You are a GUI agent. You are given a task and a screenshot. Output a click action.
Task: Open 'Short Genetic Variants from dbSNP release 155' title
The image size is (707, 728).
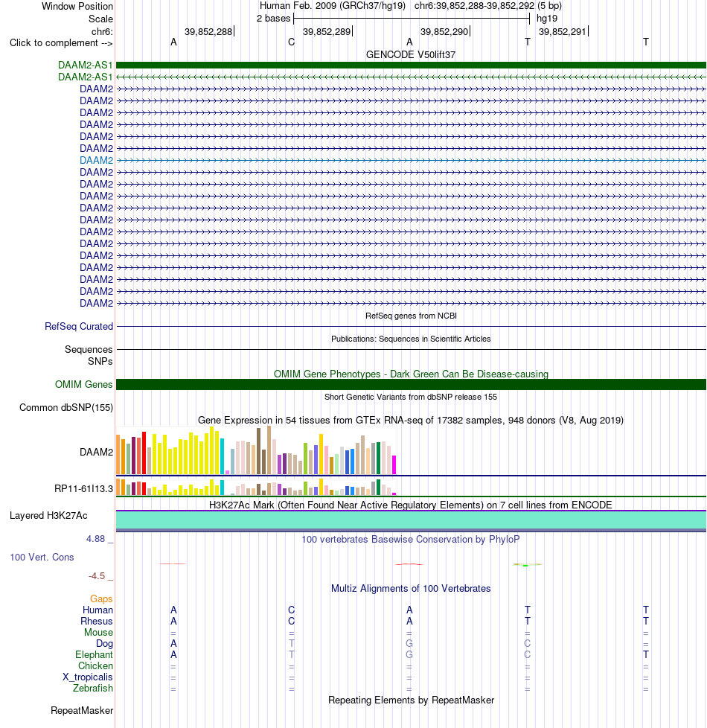[411, 397]
